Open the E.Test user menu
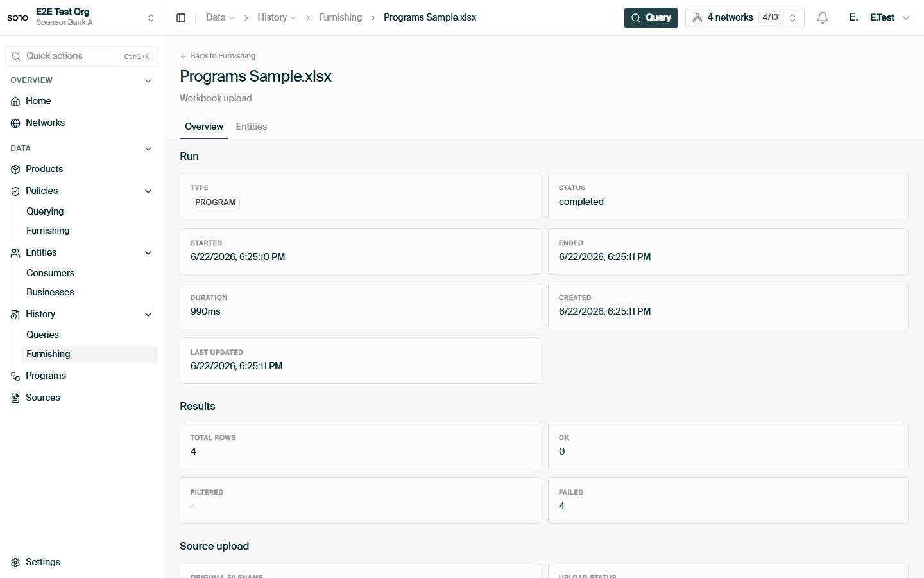The width and height of the screenshot is (924, 578). tap(890, 17)
